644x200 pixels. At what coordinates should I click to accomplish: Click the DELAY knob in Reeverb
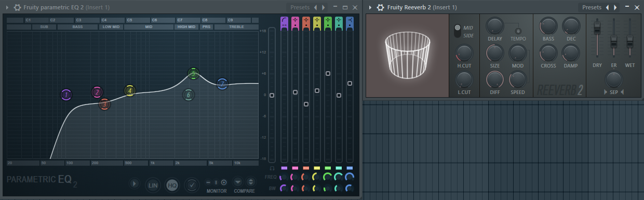[x=494, y=25]
